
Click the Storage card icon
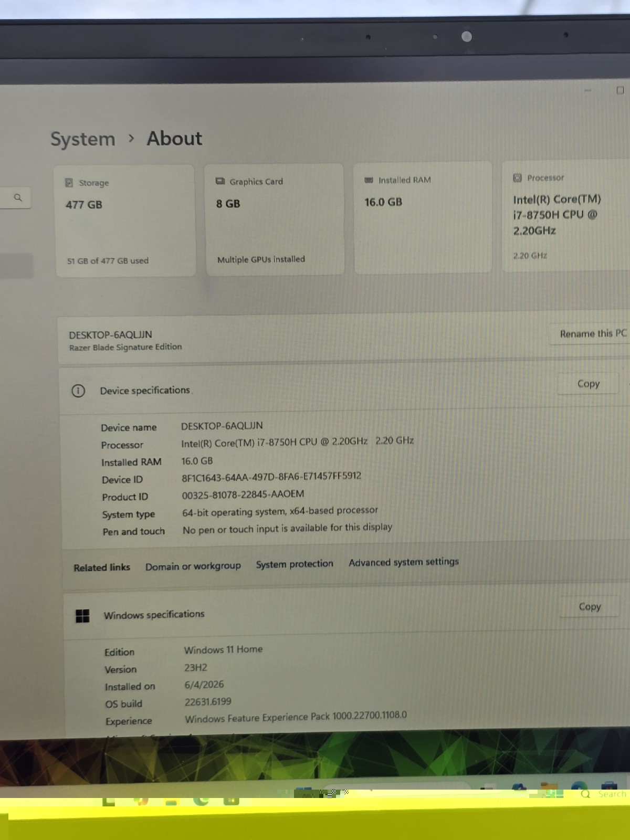(x=69, y=183)
